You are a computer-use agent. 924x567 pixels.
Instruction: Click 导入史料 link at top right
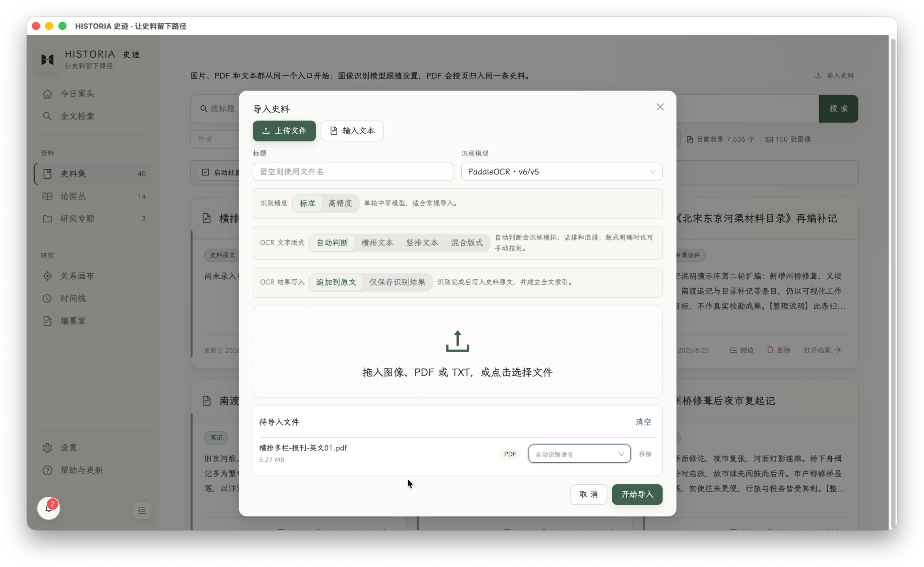coord(835,76)
